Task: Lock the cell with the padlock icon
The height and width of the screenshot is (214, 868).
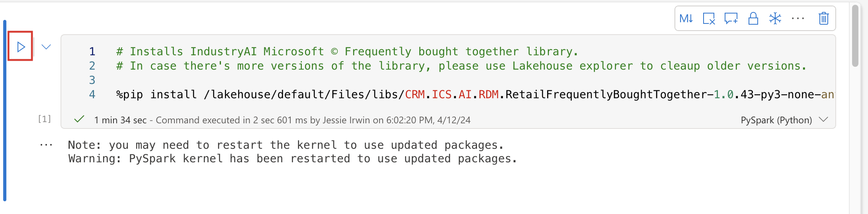Action: [753, 19]
